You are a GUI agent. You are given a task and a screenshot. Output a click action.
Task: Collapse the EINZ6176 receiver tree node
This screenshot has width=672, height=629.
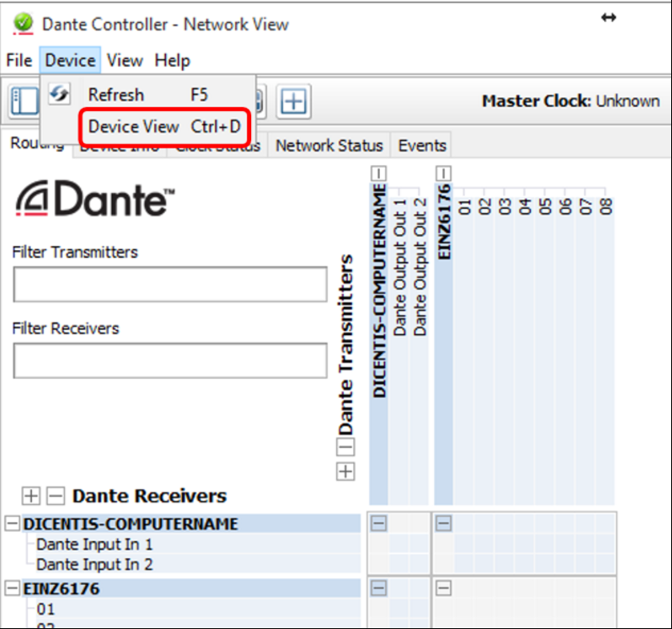coord(12,589)
